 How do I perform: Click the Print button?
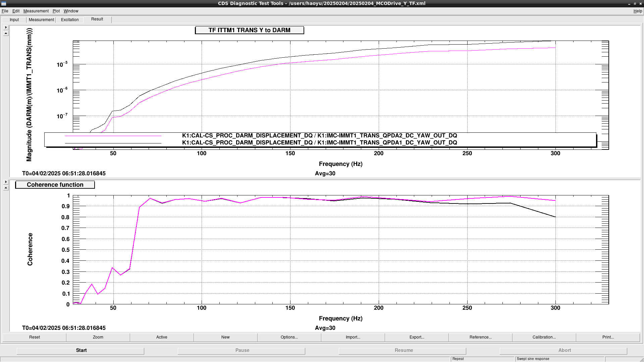click(608, 337)
